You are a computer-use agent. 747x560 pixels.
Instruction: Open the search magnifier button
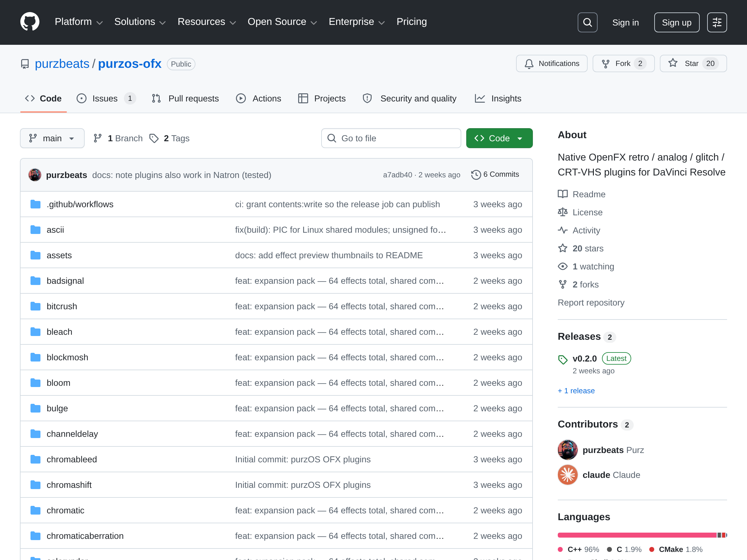point(587,22)
